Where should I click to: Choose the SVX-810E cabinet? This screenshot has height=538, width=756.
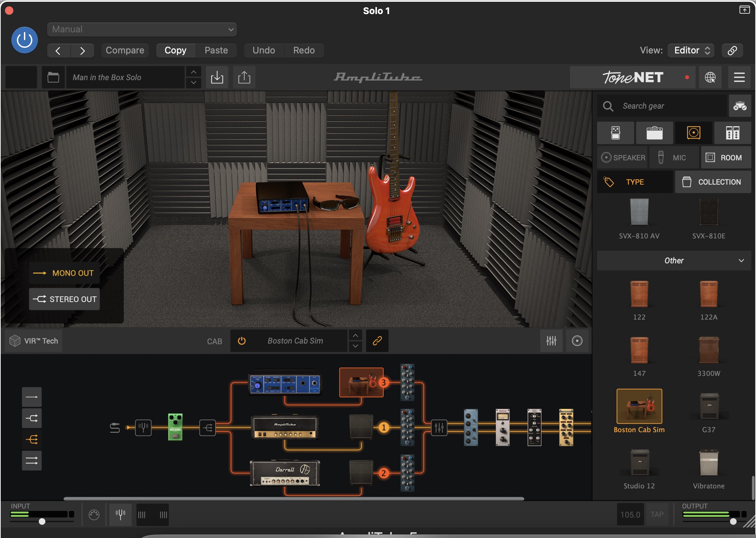coord(709,219)
